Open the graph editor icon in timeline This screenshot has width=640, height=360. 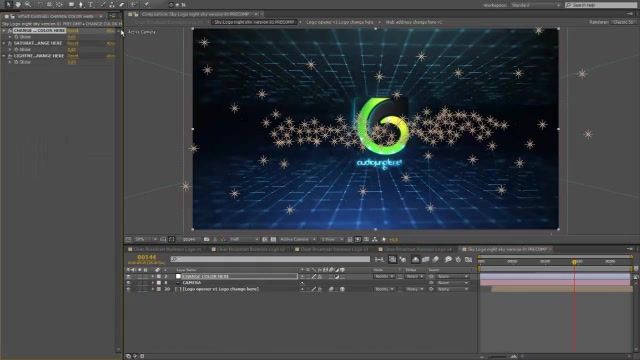click(468, 259)
